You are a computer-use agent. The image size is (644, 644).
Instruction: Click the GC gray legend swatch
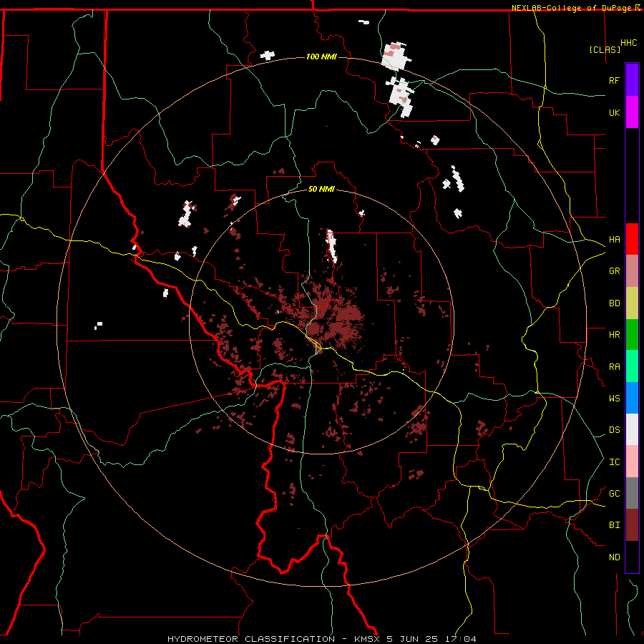[x=632, y=493]
